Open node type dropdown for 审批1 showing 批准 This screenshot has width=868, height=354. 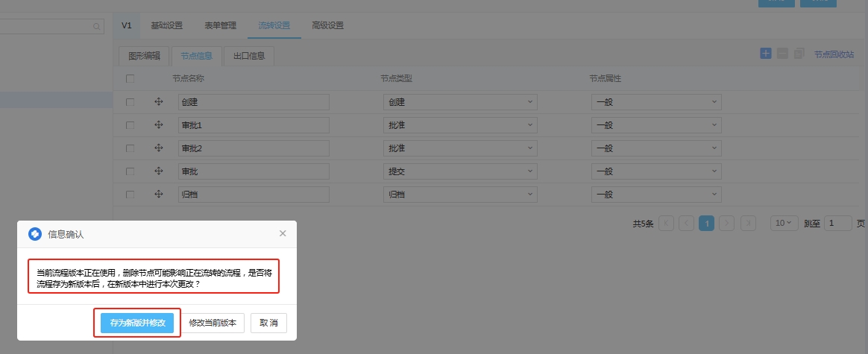(460, 125)
